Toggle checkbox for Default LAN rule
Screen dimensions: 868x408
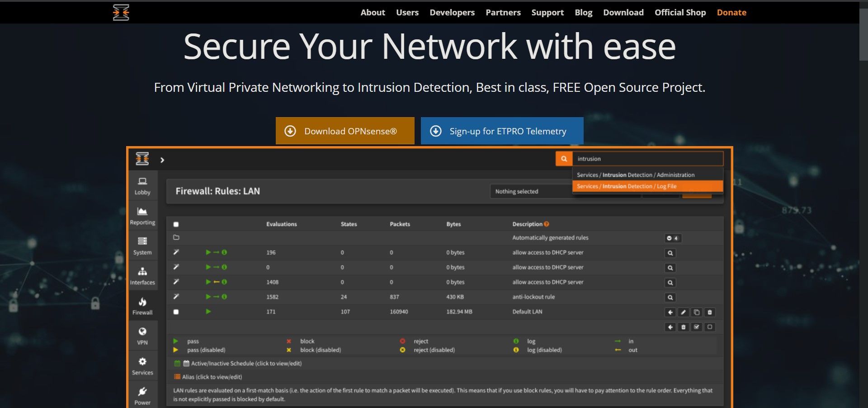(x=176, y=312)
